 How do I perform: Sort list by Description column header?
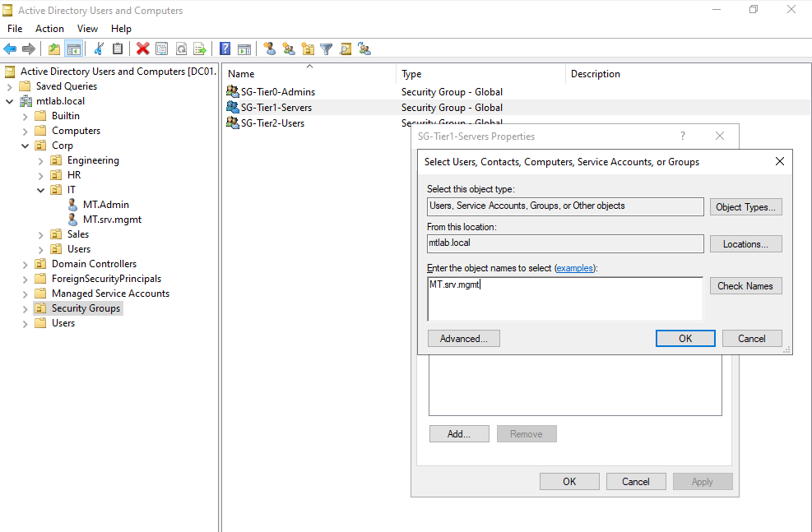(689, 73)
